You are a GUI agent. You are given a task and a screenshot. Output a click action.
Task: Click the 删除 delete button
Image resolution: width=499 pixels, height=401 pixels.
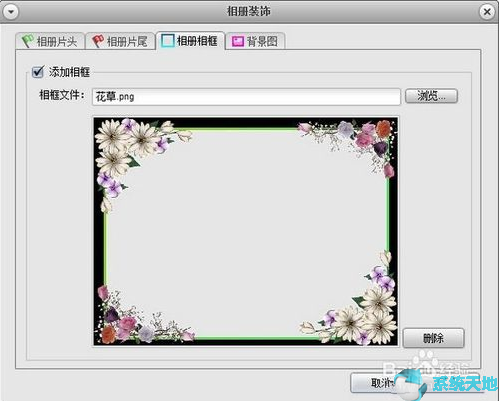(x=433, y=338)
